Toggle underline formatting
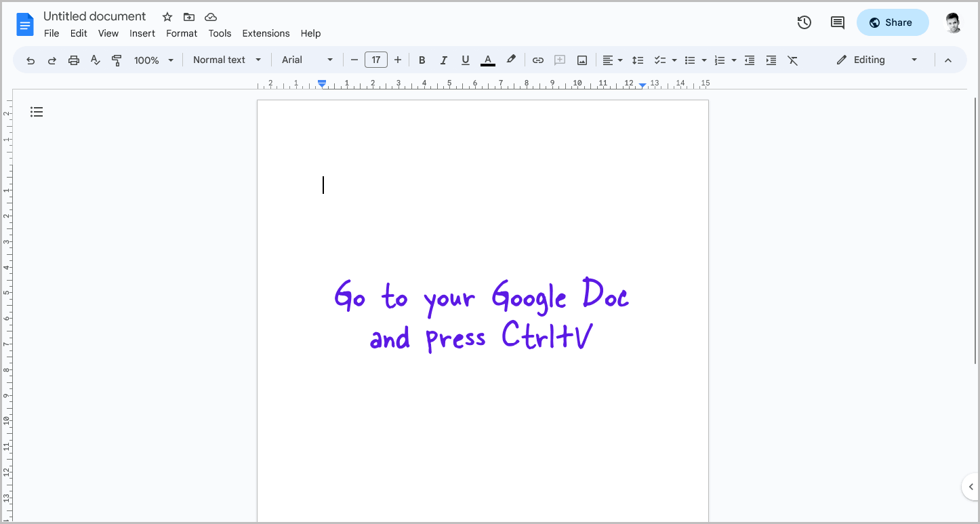The height and width of the screenshot is (524, 980). click(x=466, y=60)
